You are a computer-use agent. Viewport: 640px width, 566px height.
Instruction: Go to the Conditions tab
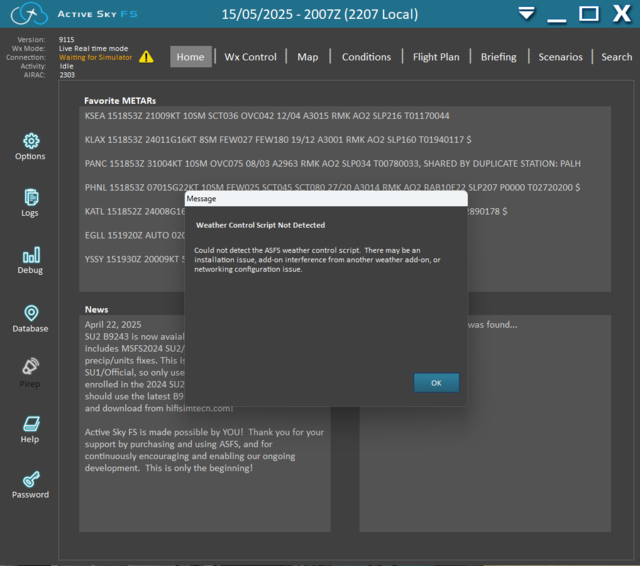point(366,57)
